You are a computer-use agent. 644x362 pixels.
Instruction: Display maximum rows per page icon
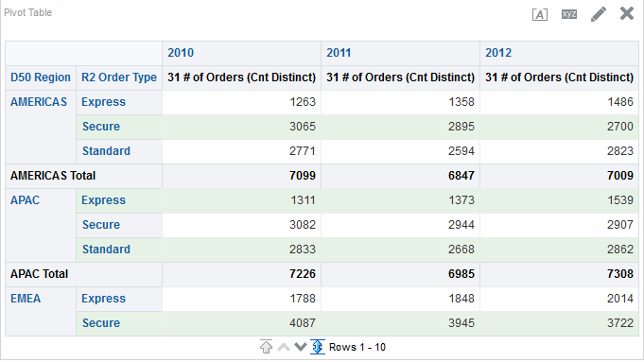(318, 347)
